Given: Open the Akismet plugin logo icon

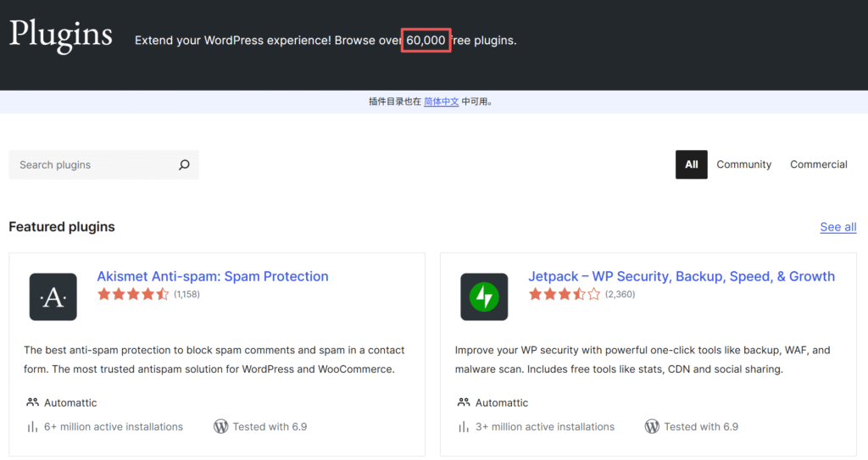Looking at the screenshot, I should (x=53, y=297).
